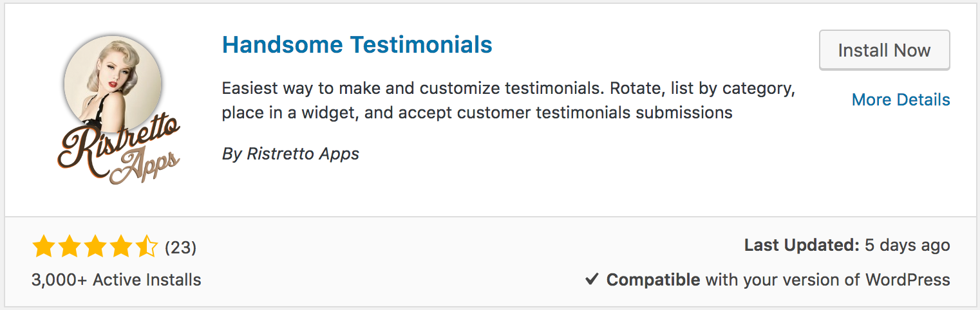Click the plugin description text

509,100
